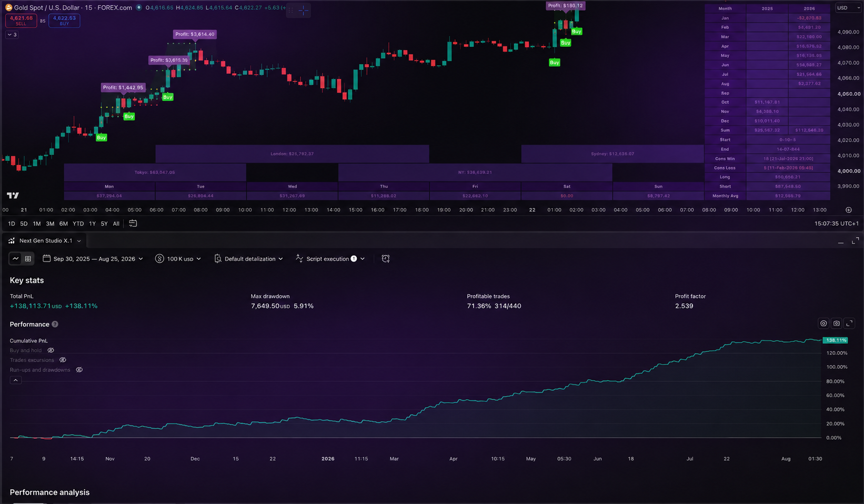Image resolution: width=864 pixels, height=504 pixels.
Task: Expand the performance chart to fullscreen
Action: tap(849, 324)
